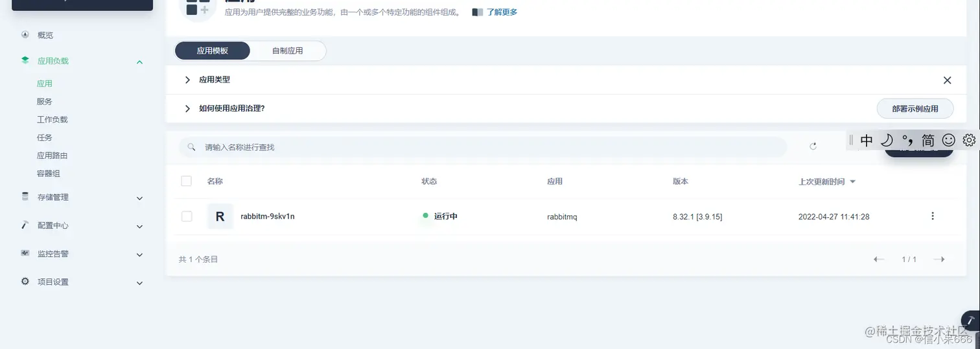The image size is (980, 349).
Task: Close the help panel with X
Action: [x=947, y=80]
